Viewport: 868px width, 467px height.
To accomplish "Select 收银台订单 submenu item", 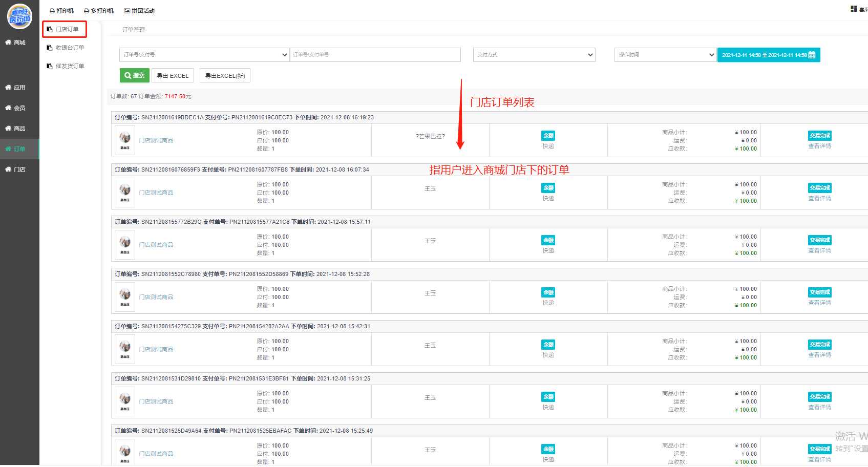I will [x=69, y=48].
